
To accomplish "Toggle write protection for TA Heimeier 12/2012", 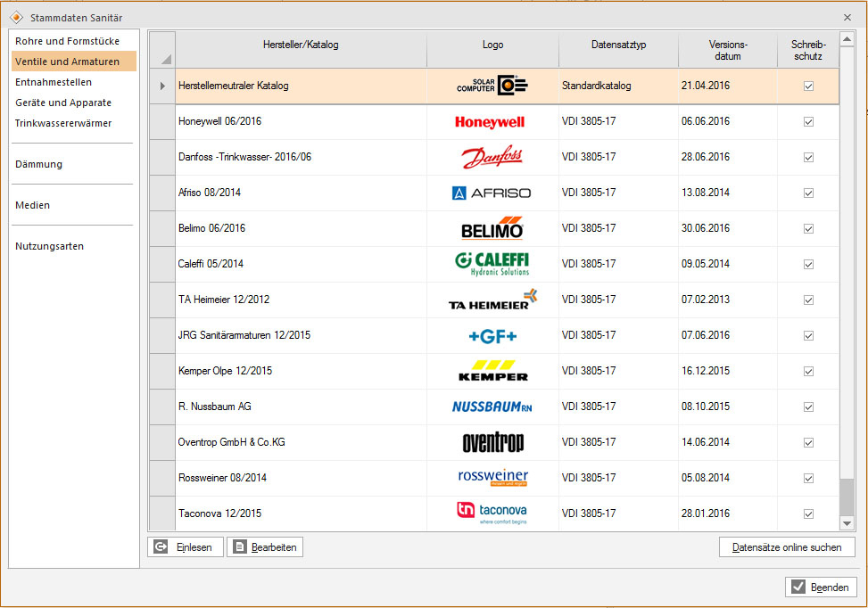I will 808,300.
